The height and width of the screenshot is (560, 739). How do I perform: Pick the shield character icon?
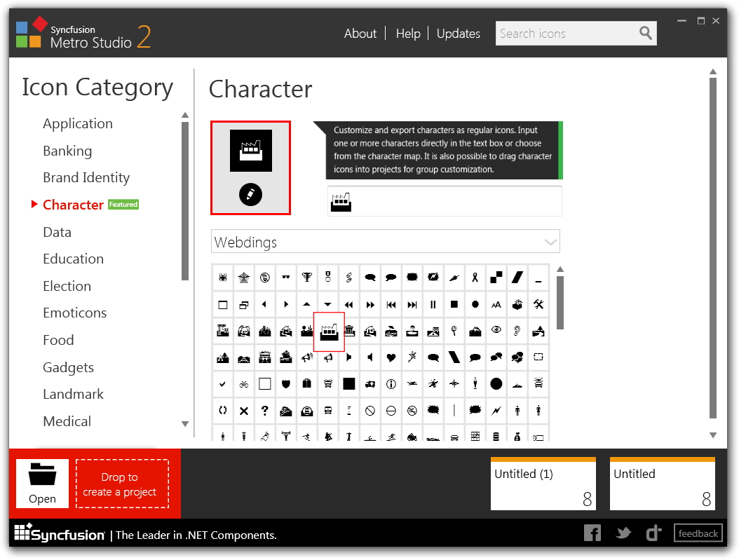pyautogui.click(x=285, y=384)
